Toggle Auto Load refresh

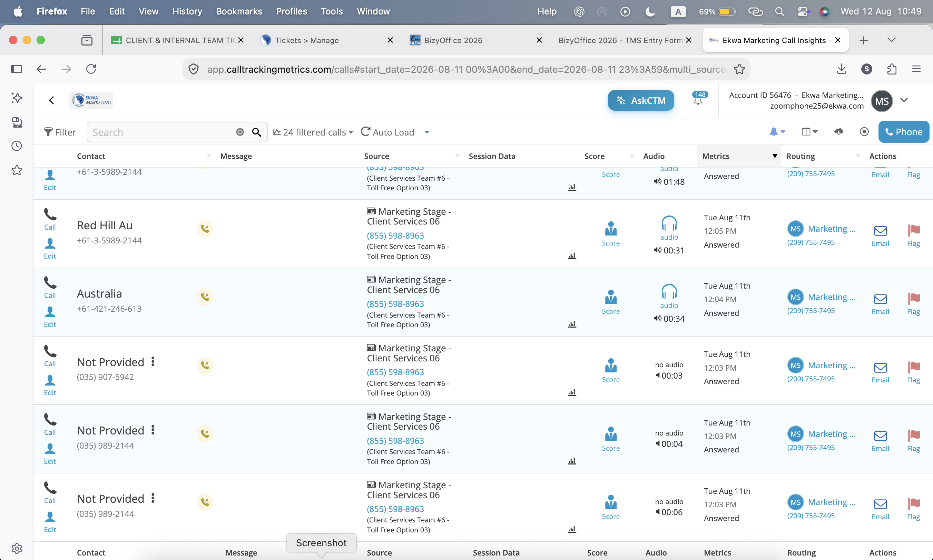387,132
